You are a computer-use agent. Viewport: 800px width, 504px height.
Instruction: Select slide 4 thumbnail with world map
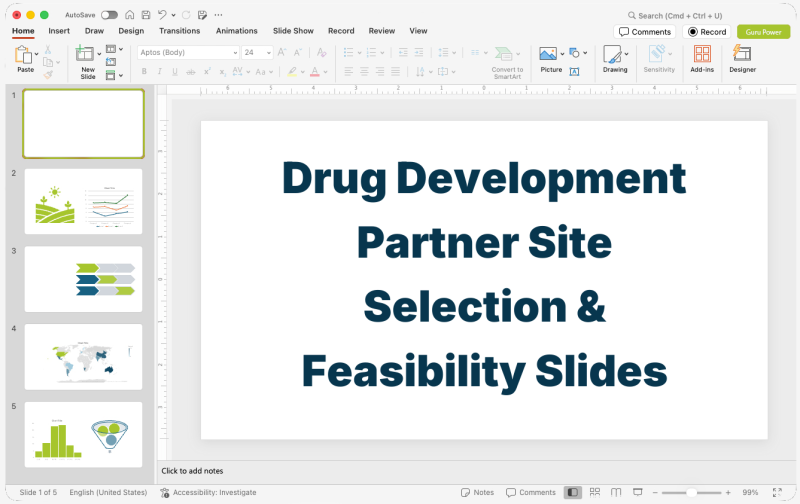pos(84,357)
